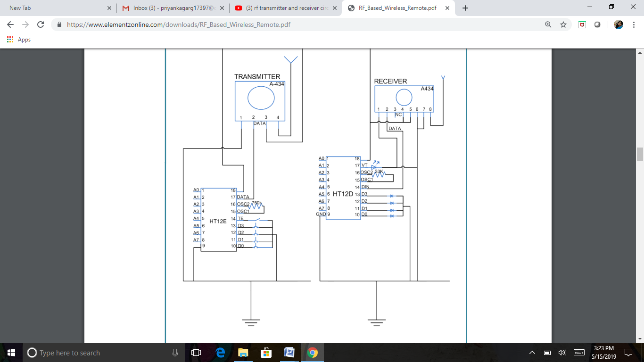Click the DIN pin label on HT12D
The height and width of the screenshot is (362, 644).
point(365,187)
